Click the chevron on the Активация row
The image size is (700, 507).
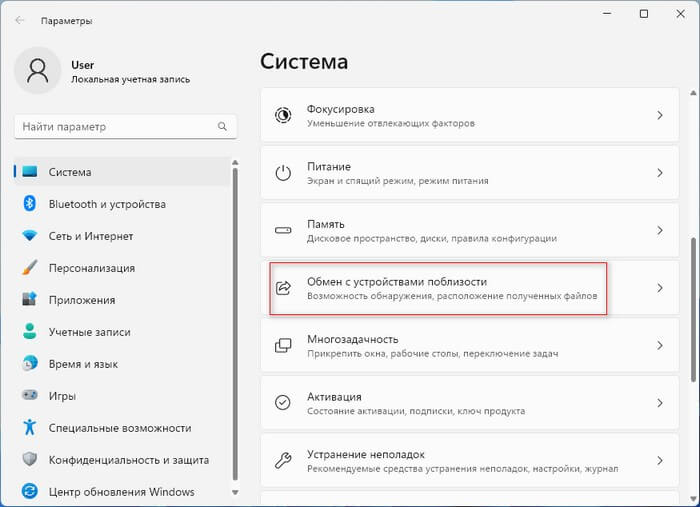click(660, 403)
